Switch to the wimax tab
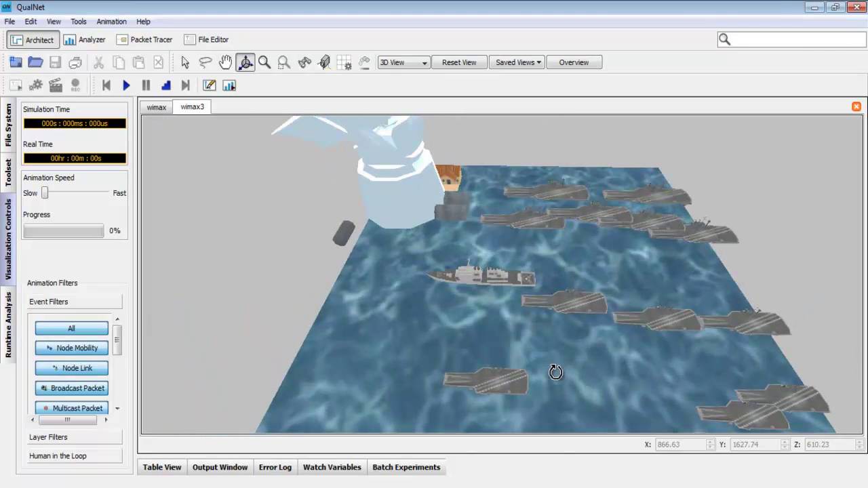 pos(157,107)
